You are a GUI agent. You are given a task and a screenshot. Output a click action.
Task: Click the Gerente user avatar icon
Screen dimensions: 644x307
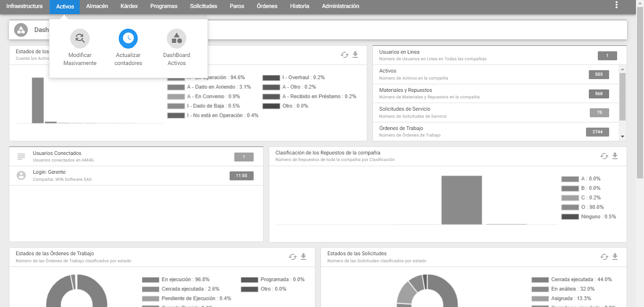click(21, 175)
